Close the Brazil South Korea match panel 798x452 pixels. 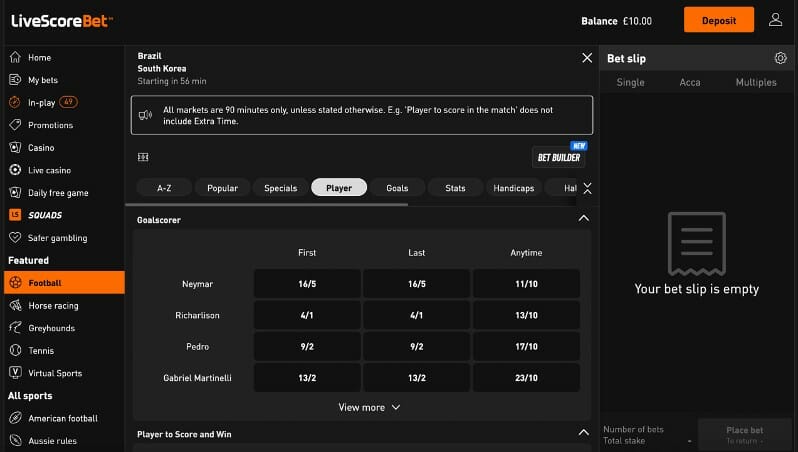point(587,58)
